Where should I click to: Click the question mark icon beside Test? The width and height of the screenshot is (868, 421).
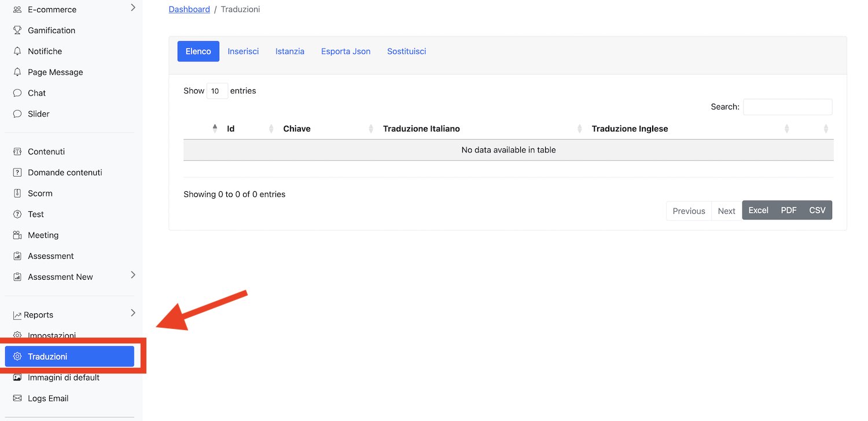[x=17, y=214]
